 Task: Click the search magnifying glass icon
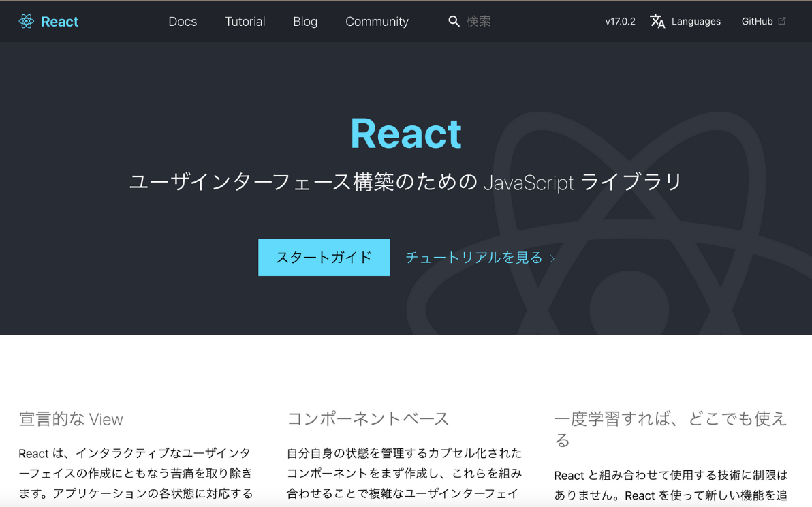click(454, 22)
